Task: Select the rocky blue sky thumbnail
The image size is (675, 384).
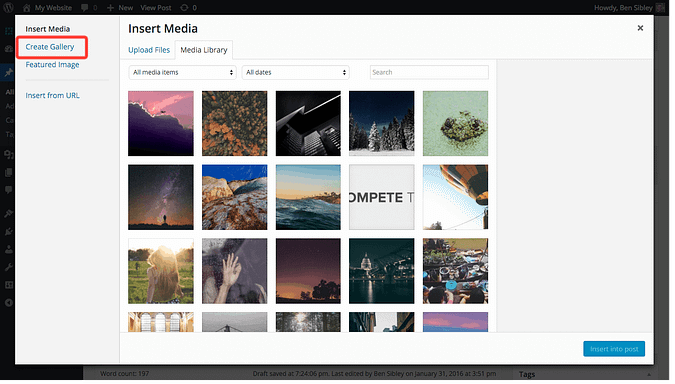Action: pyautogui.click(x=236, y=198)
